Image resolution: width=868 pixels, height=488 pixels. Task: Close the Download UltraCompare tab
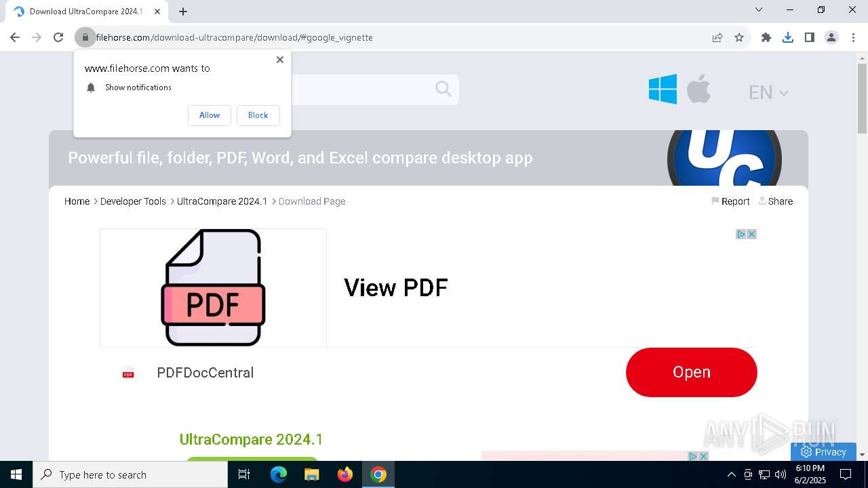pos(157,12)
